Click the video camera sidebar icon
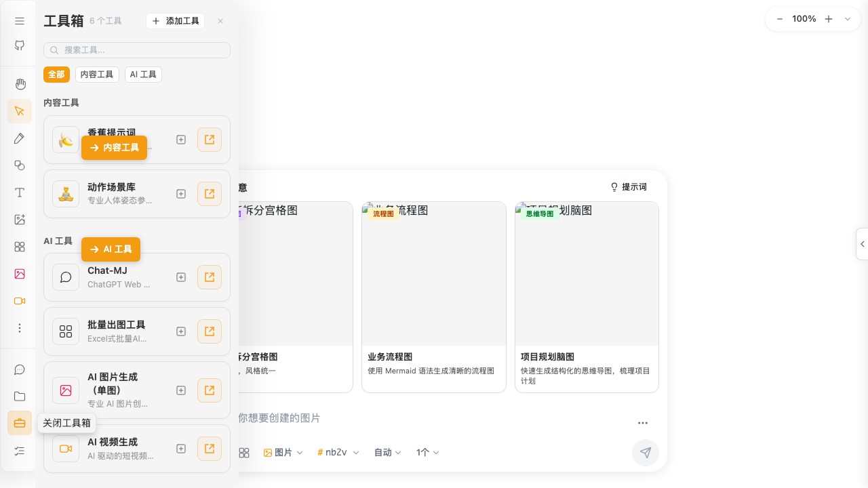The height and width of the screenshot is (488, 868). [x=20, y=301]
